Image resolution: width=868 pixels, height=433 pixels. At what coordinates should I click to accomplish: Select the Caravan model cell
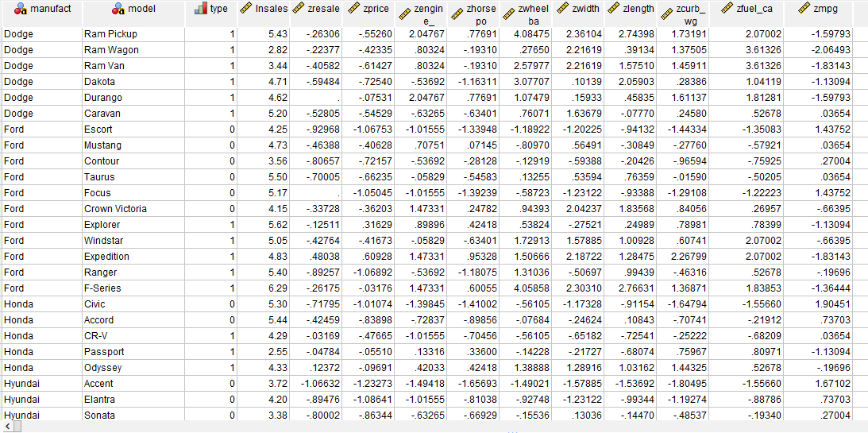(x=133, y=114)
